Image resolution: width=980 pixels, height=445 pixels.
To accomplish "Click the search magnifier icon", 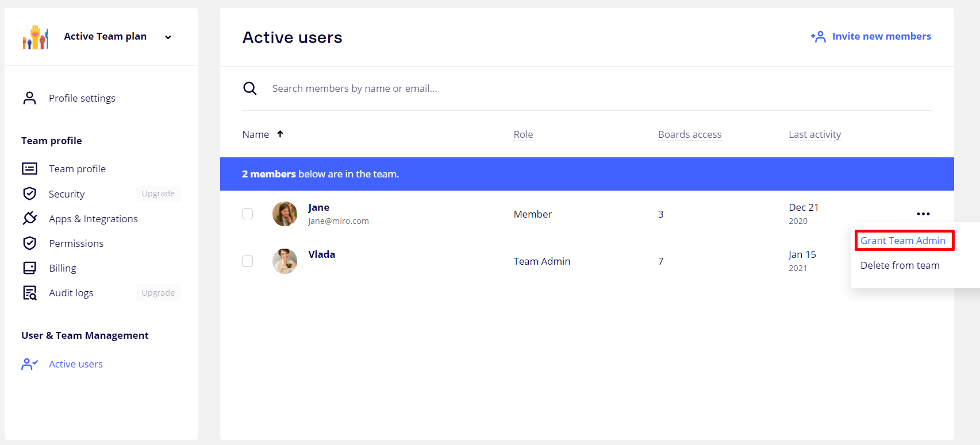I will point(249,88).
